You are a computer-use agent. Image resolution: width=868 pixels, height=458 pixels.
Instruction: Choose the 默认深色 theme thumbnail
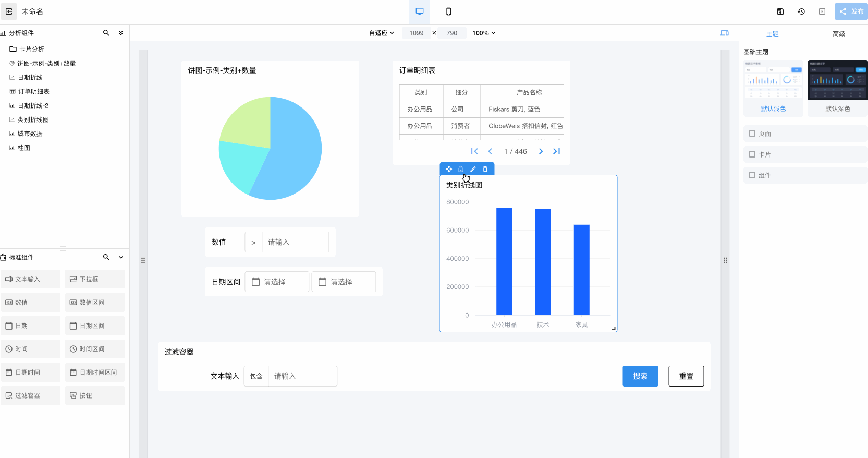838,88
